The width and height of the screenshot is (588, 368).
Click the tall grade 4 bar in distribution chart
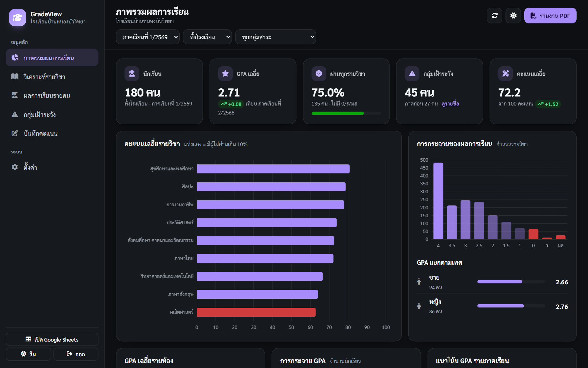click(438, 201)
